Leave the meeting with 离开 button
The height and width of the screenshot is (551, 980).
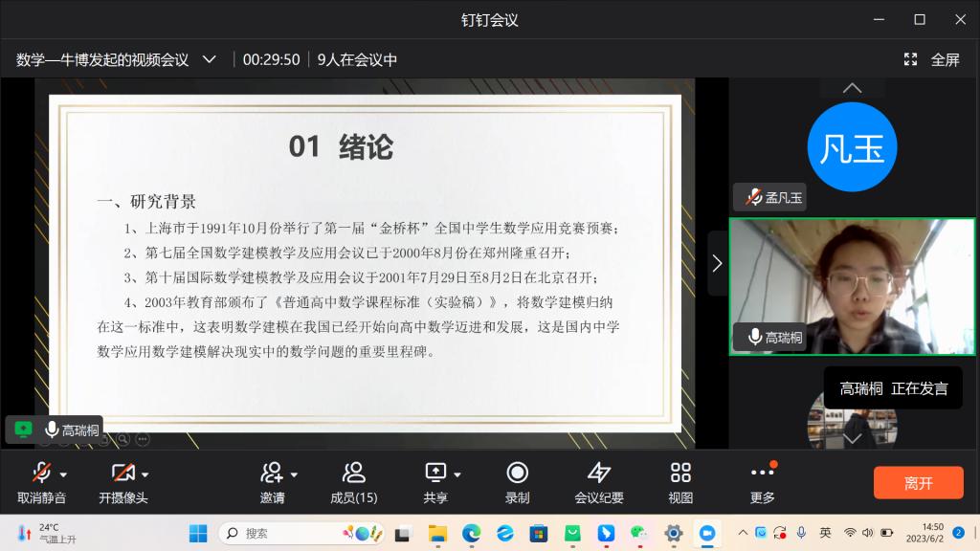click(x=918, y=483)
